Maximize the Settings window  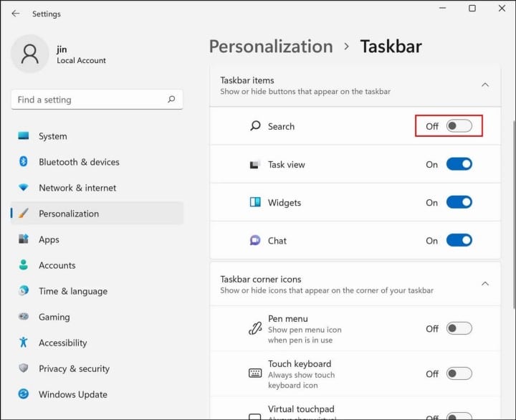[x=472, y=8]
